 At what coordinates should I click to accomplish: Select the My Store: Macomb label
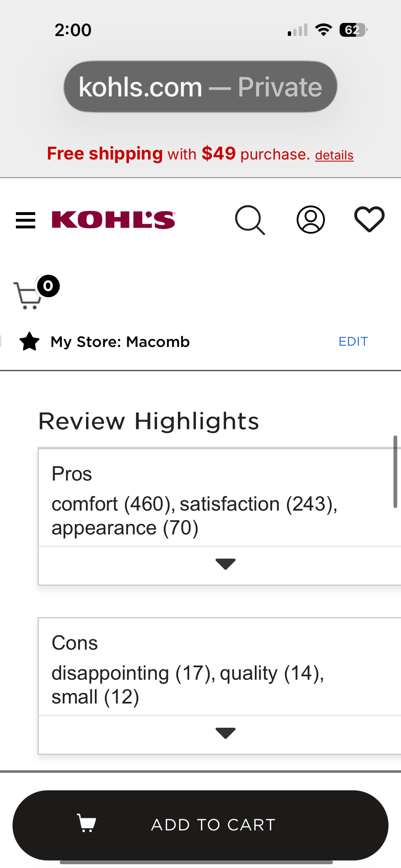tap(120, 342)
